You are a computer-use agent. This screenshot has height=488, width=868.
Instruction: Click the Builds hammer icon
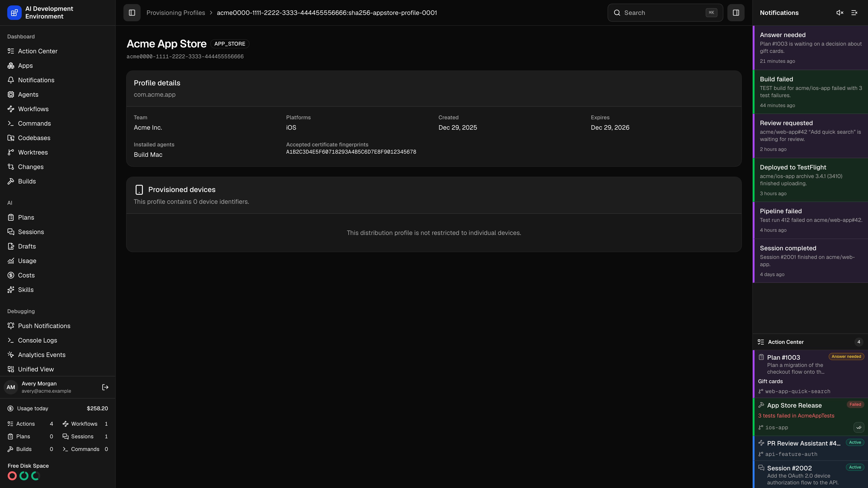coord(11,181)
